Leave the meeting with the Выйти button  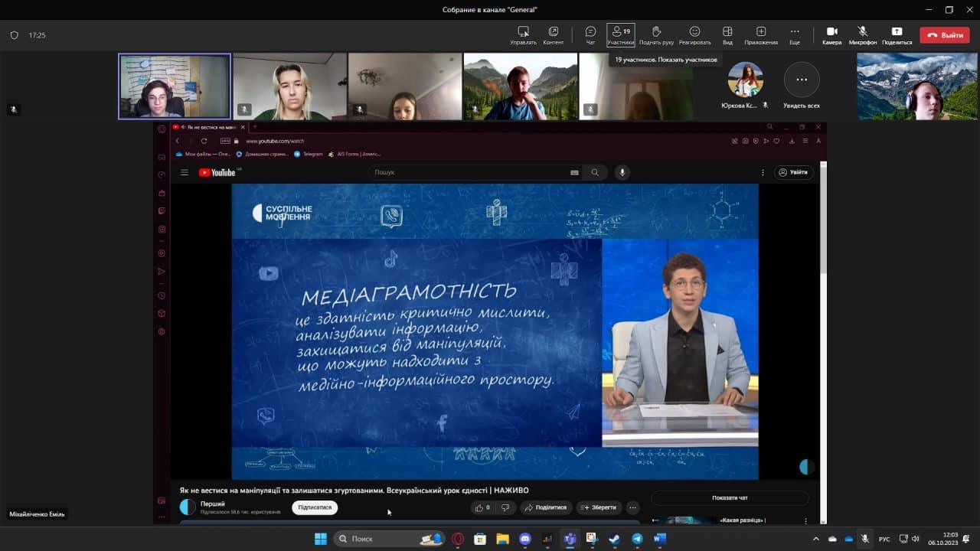tap(945, 35)
